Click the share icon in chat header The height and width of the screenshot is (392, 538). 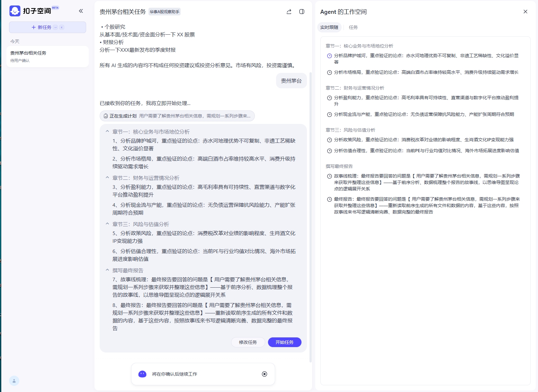pyautogui.click(x=289, y=12)
